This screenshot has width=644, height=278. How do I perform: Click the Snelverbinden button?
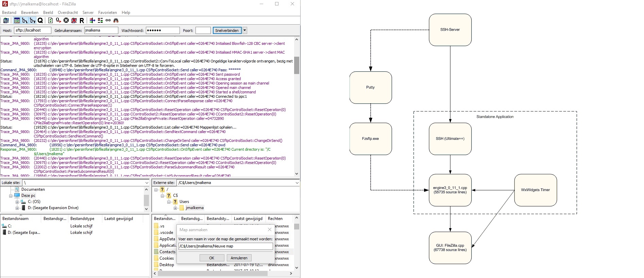(227, 31)
